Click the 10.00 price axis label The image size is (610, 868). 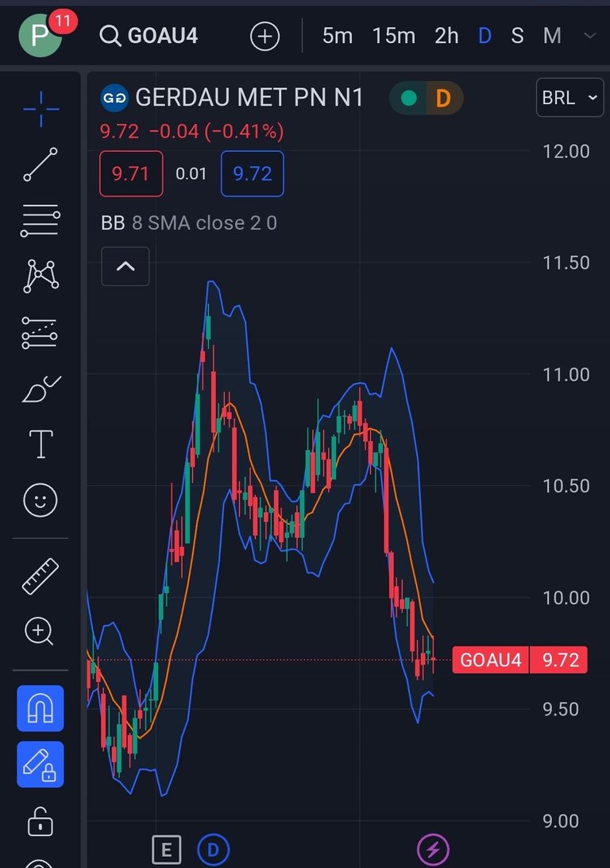pos(566,598)
